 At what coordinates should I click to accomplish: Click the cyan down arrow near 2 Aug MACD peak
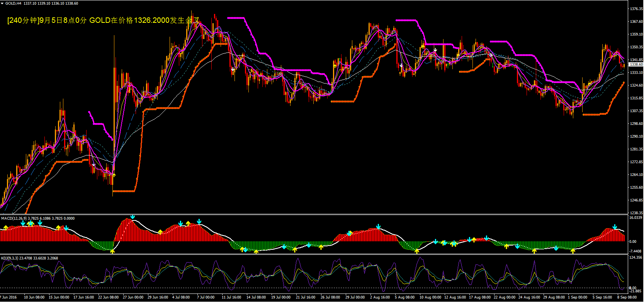coord(379,226)
